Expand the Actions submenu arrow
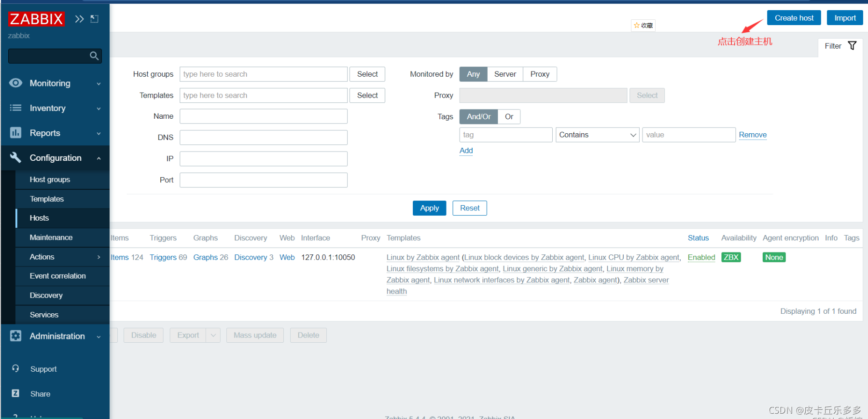868x419 pixels. [x=98, y=257]
